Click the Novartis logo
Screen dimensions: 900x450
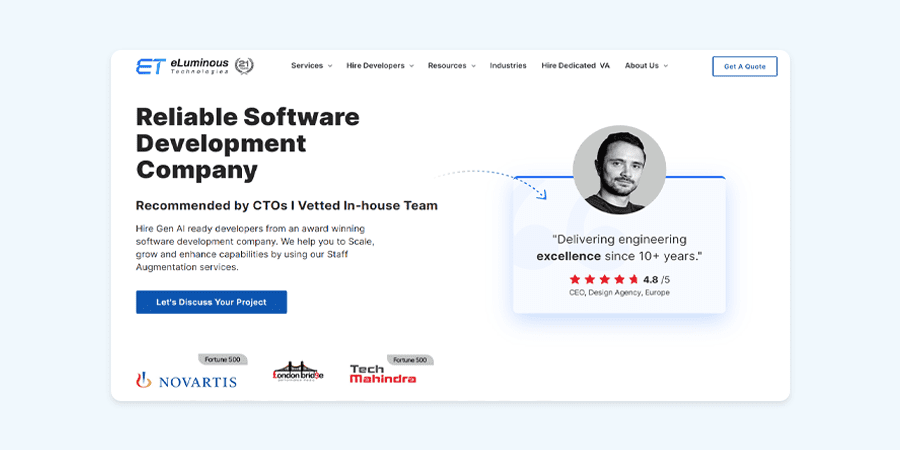187,380
